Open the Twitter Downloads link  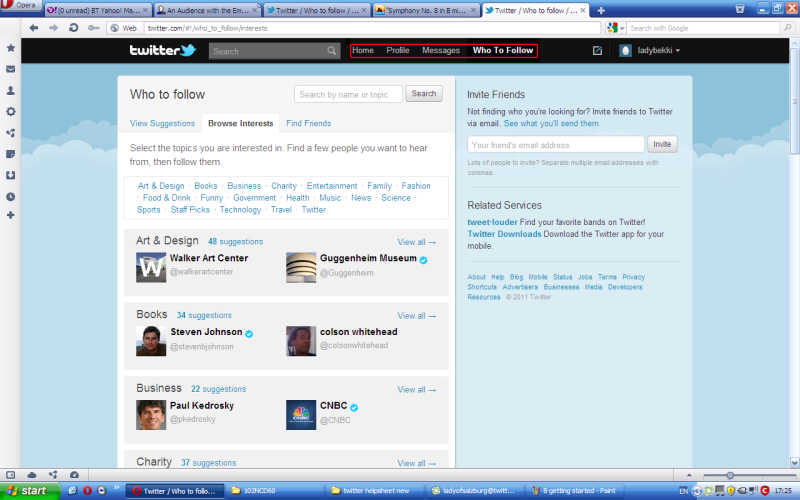(x=504, y=234)
